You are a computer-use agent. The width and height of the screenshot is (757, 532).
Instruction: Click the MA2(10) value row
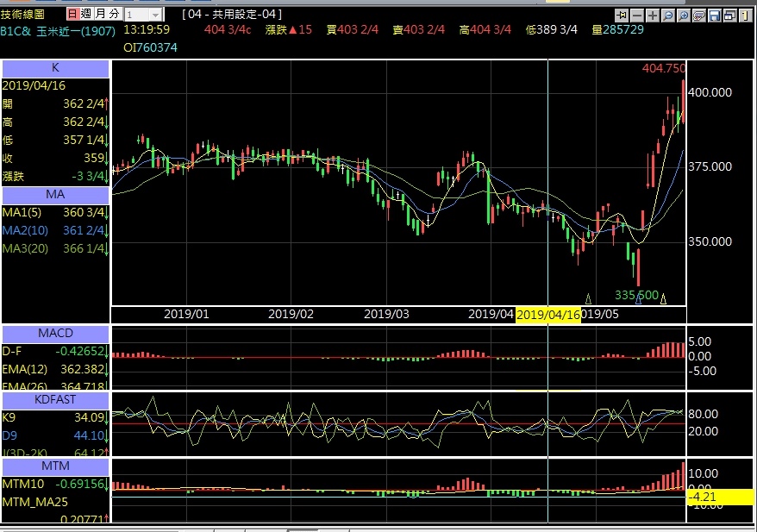click(x=55, y=231)
